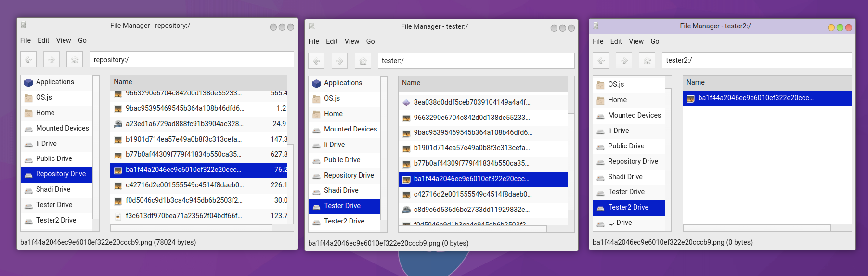Click Forward arrow in tester2 window
This screenshot has width=868, height=276.
pyautogui.click(x=624, y=60)
